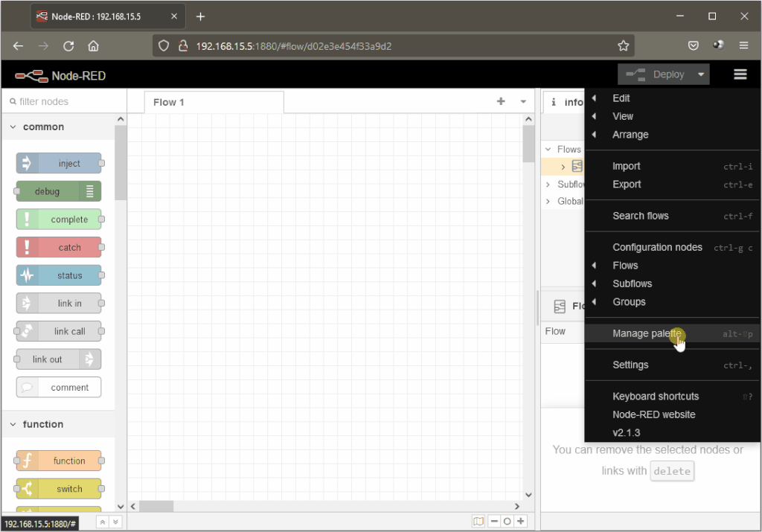The height and width of the screenshot is (532, 762).
Task: Collapse the common palette category
Action: 13,126
